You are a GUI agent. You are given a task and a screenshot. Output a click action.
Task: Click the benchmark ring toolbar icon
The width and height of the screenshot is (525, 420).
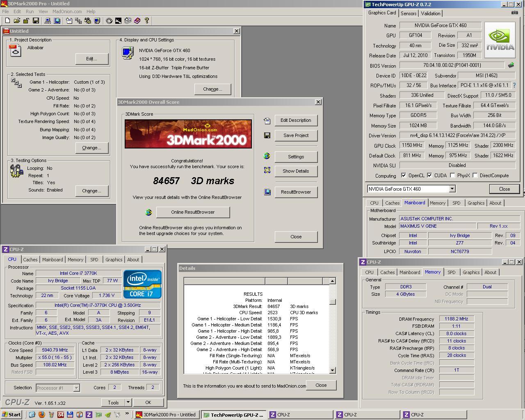[x=109, y=21]
